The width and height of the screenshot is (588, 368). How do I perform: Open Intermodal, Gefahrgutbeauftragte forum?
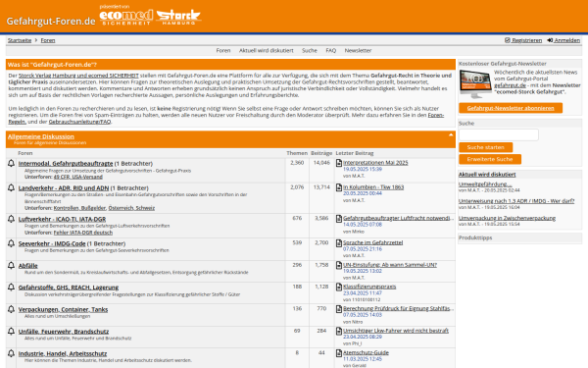[x=66, y=163]
